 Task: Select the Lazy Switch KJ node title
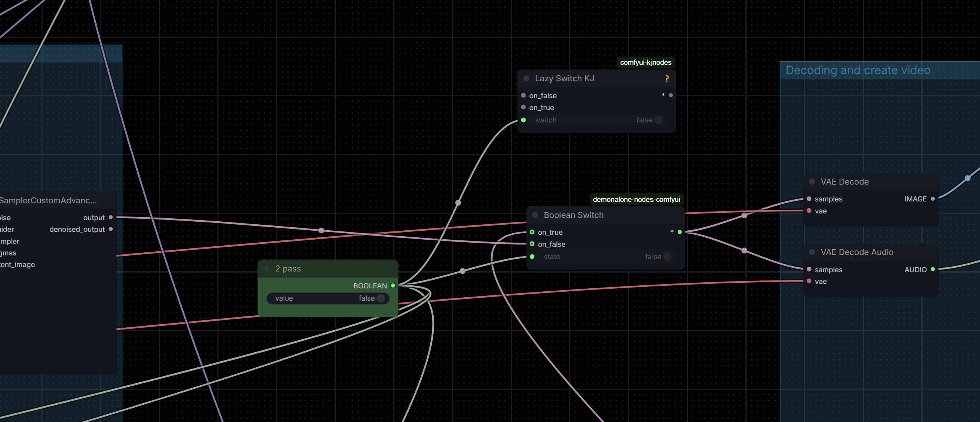pyautogui.click(x=565, y=79)
